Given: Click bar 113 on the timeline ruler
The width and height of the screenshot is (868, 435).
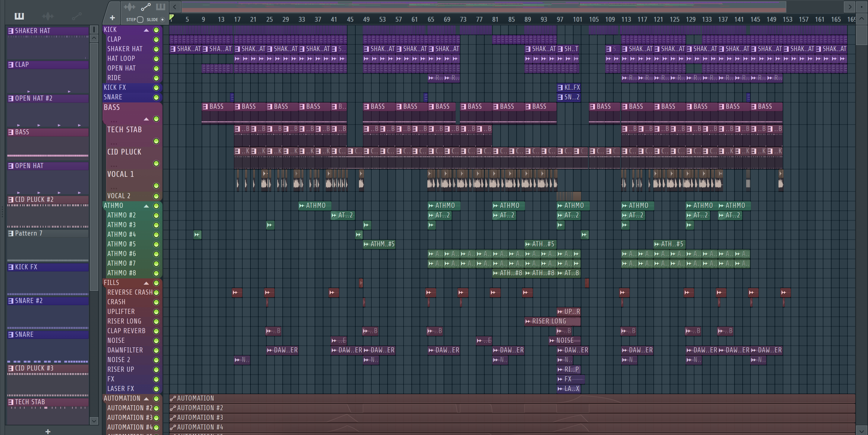Looking at the screenshot, I should coord(626,20).
